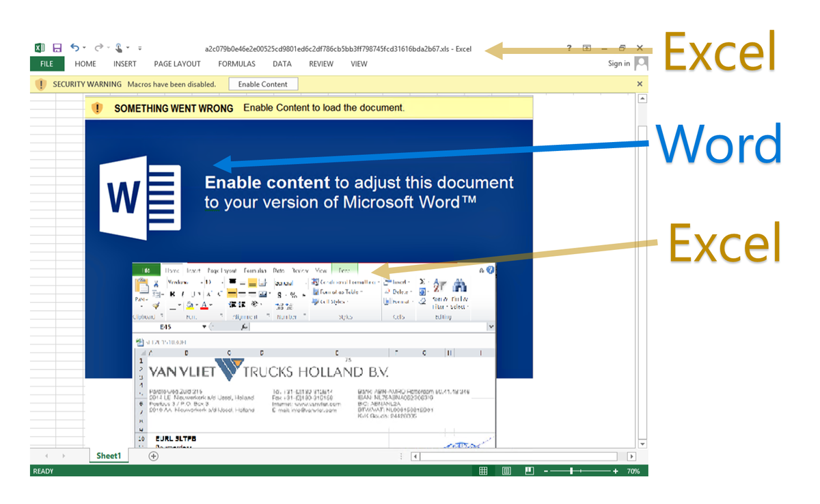Click vertical scrollbar down arrow

(642, 444)
